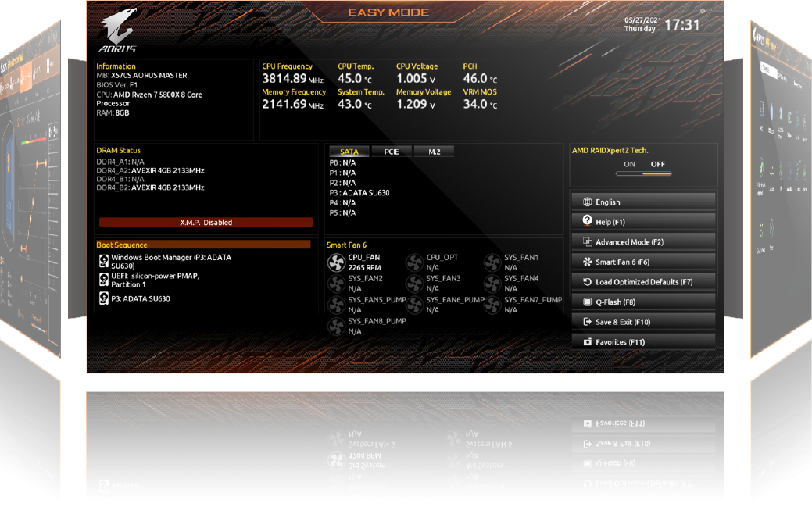812x532 pixels.
Task: Click the SYS_FAN6_PUMP fan icon
Action: pos(414,305)
